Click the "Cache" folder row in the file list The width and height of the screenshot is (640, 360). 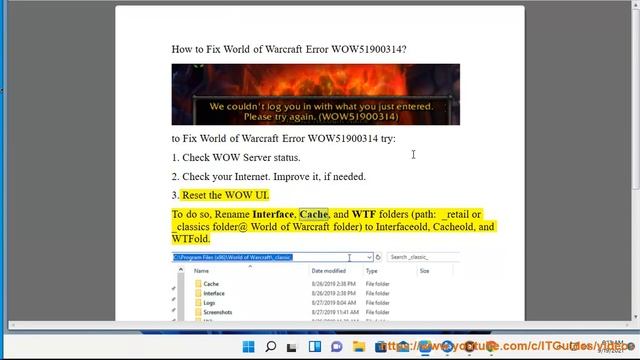coord(292,284)
